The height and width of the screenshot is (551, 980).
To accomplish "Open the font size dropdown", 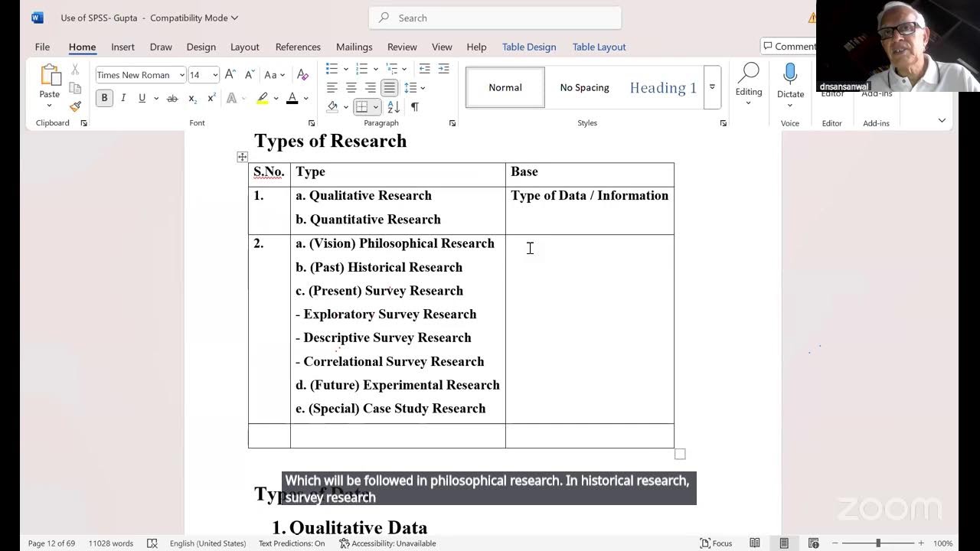I will point(215,75).
